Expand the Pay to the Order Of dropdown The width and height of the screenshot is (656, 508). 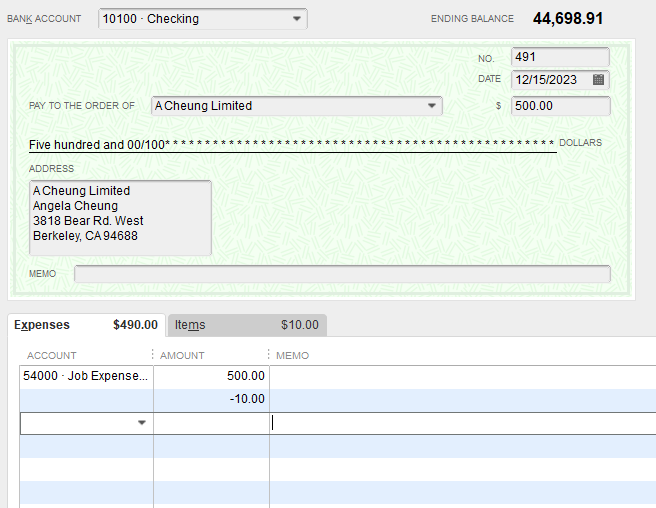pyautogui.click(x=432, y=106)
